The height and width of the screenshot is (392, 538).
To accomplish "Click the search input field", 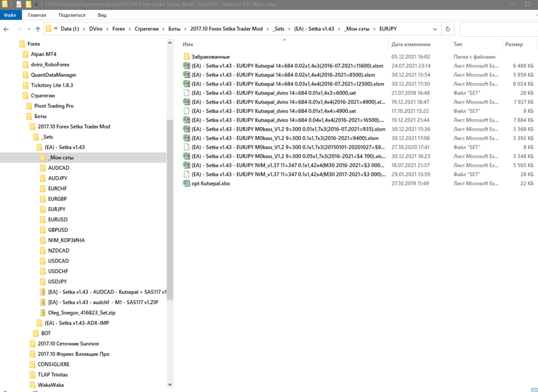I will tap(499, 29).
